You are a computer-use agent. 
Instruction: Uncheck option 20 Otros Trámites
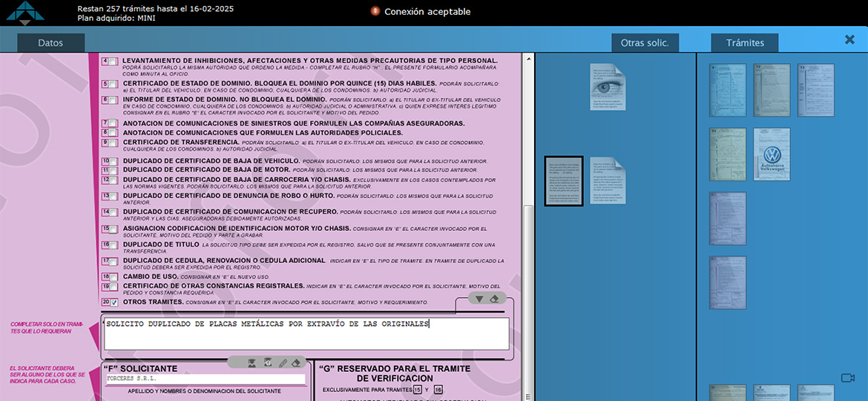coord(114,303)
